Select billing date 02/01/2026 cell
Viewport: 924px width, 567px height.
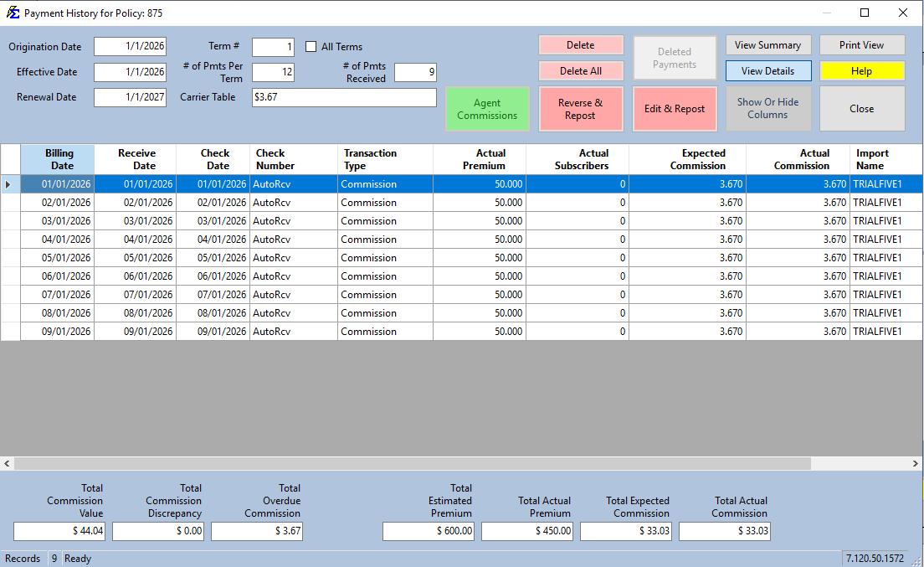(58, 202)
